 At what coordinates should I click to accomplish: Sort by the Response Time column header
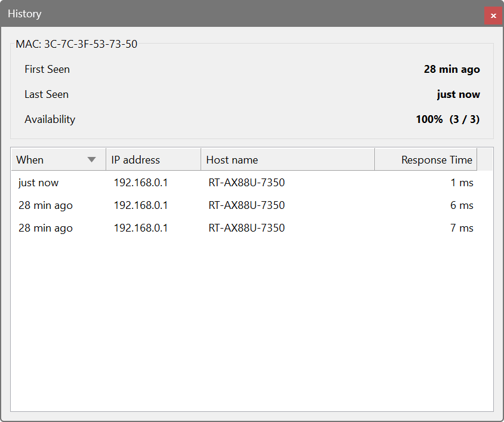[426, 160]
